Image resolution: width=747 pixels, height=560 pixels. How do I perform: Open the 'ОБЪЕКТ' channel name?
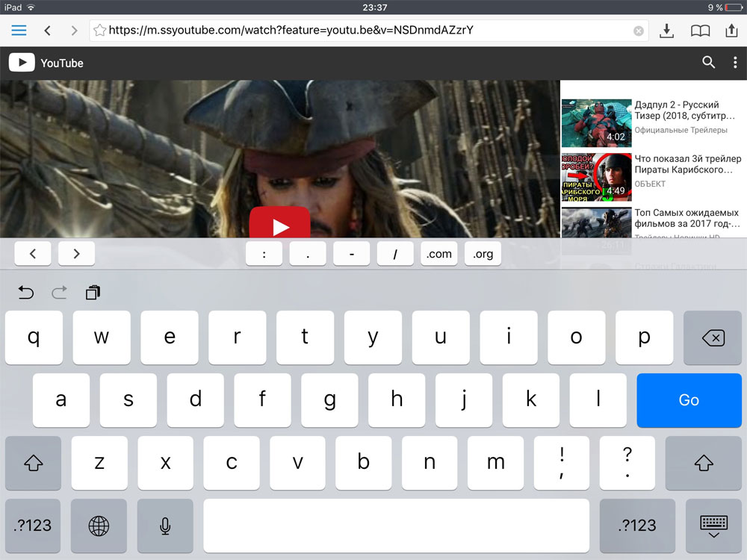(x=650, y=184)
